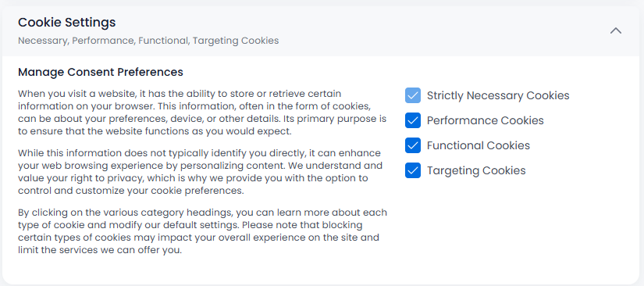This screenshot has width=644, height=286.
Task: Turn off the Targeting Cookies checkbox
Action: pos(413,170)
